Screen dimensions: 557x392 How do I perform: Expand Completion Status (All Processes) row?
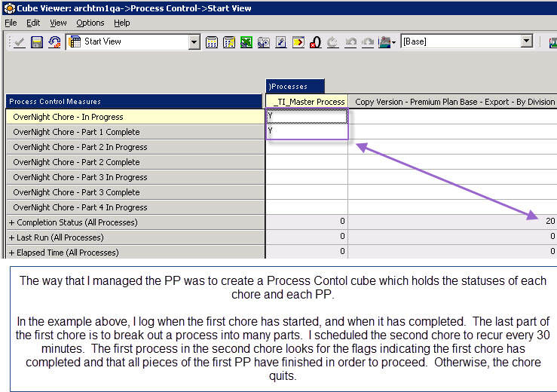click(12, 223)
